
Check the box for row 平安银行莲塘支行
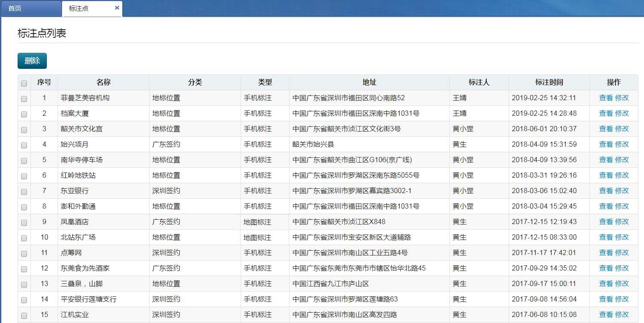tap(24, 300)
